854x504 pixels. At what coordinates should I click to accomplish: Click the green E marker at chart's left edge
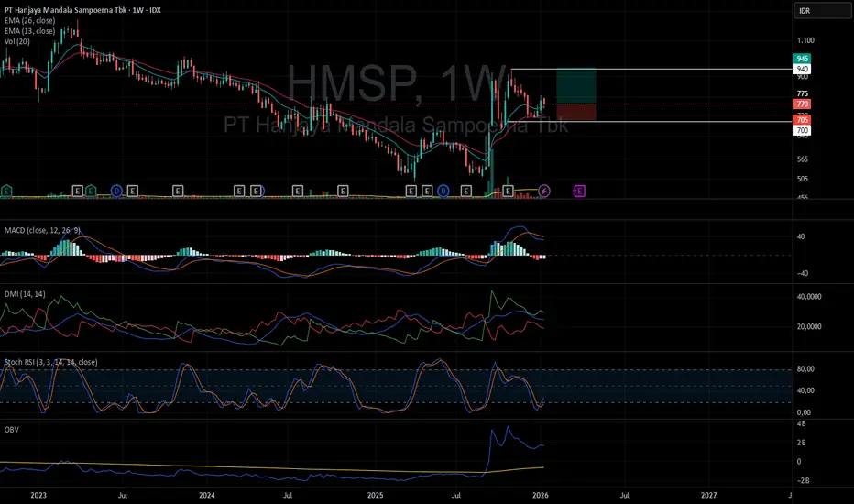click(x=6, y=191)
